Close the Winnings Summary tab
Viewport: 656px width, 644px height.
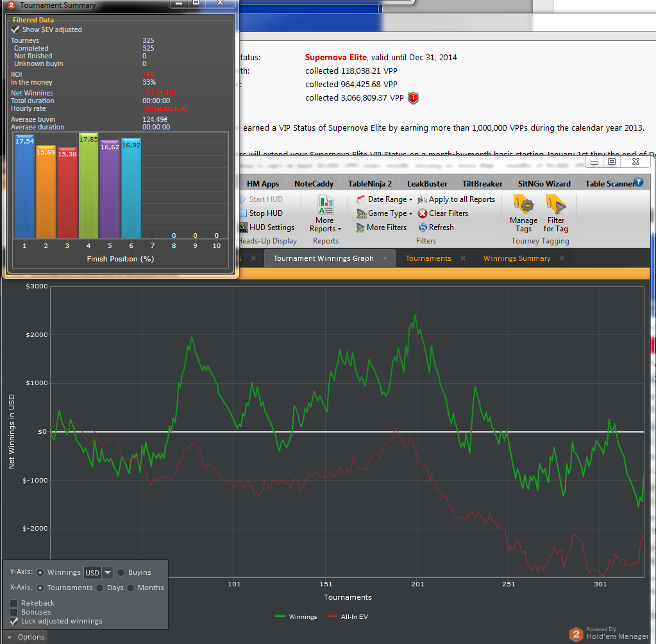click(x=562, y=258)
